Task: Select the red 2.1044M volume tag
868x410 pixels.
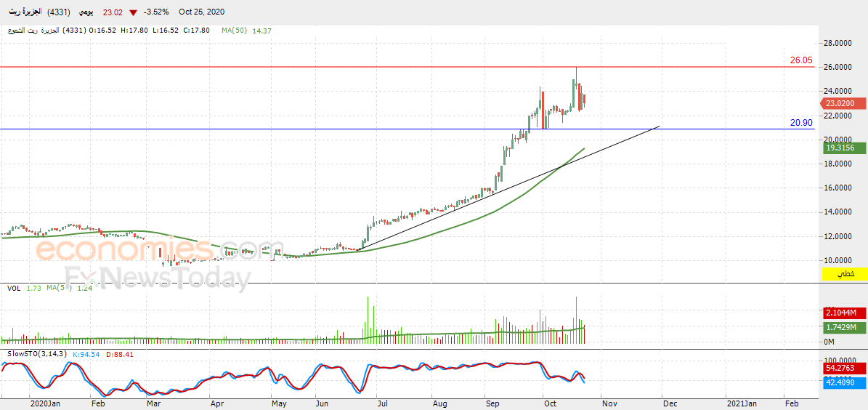Action: coord(844,313)
